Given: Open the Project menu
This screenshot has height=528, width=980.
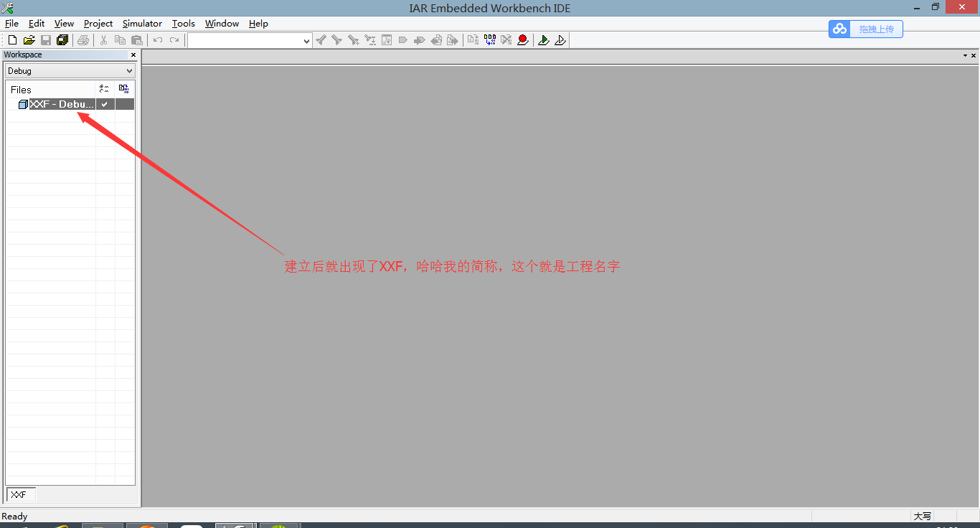Looking at the screenshot, I should 98,24.
